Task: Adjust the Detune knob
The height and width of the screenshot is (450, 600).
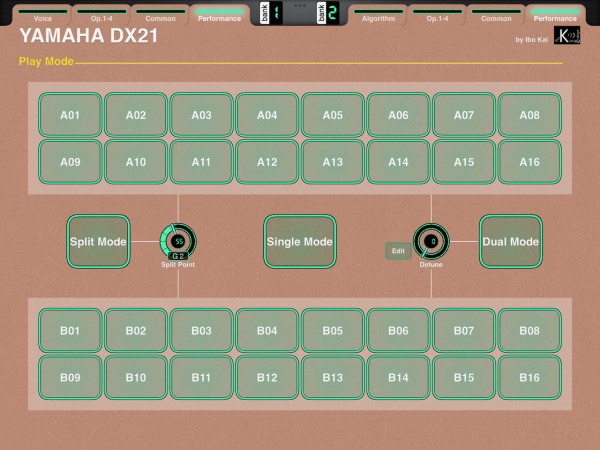Action: pos(431,241)
